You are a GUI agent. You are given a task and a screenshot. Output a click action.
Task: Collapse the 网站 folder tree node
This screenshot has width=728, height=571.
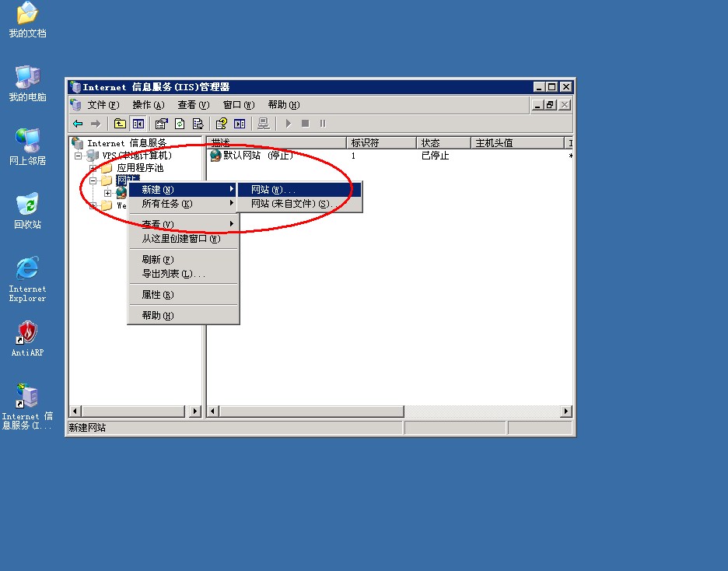(93, 180)
